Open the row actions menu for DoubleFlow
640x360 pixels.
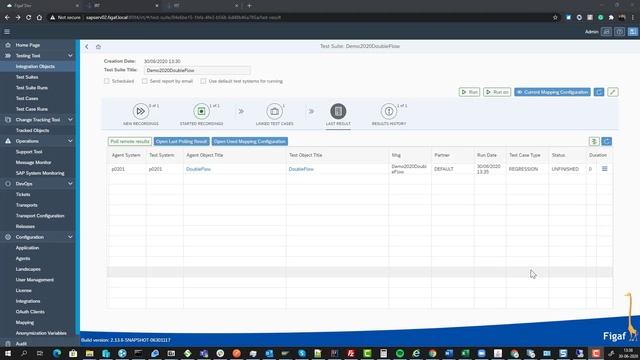pyautogui.click(x=604, y=169)
